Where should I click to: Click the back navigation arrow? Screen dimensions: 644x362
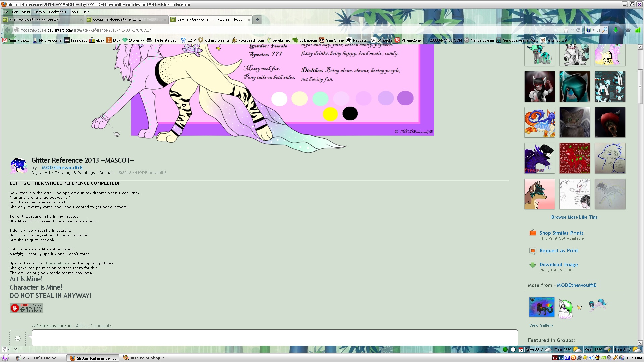click(x=7, y=30)
